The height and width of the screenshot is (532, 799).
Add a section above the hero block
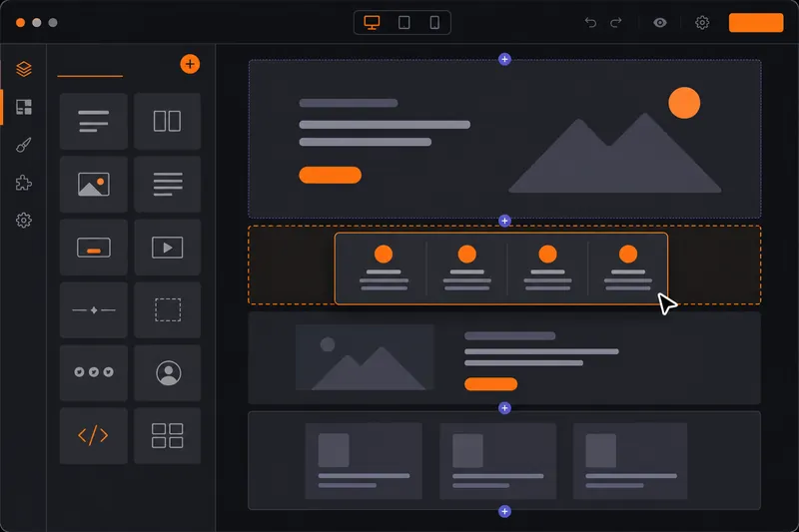click(x=504, y=60)
